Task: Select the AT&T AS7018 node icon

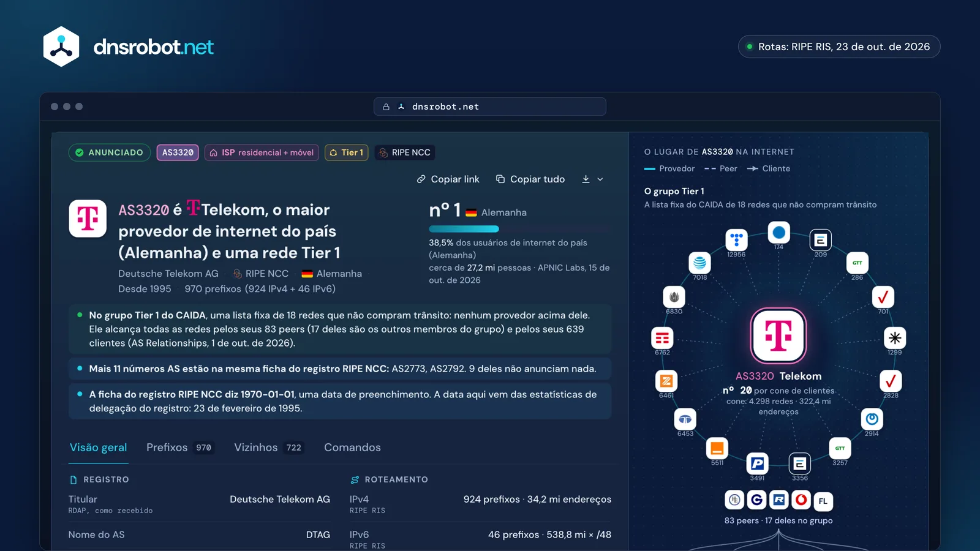Action: 699,263
